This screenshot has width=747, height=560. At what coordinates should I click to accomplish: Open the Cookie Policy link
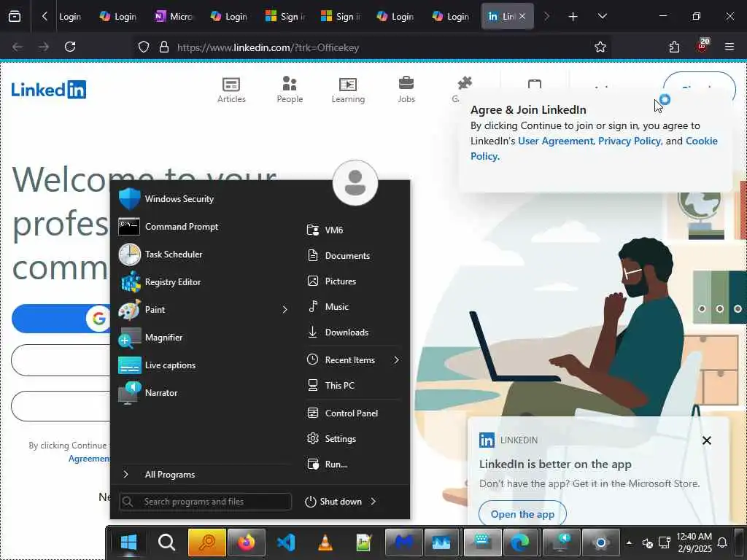(701, 141)
